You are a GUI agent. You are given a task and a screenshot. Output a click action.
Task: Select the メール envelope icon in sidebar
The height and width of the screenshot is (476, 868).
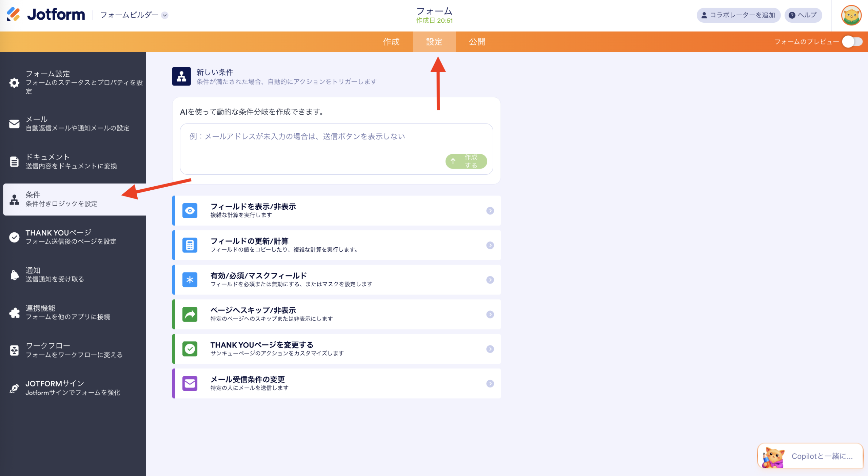14,124
